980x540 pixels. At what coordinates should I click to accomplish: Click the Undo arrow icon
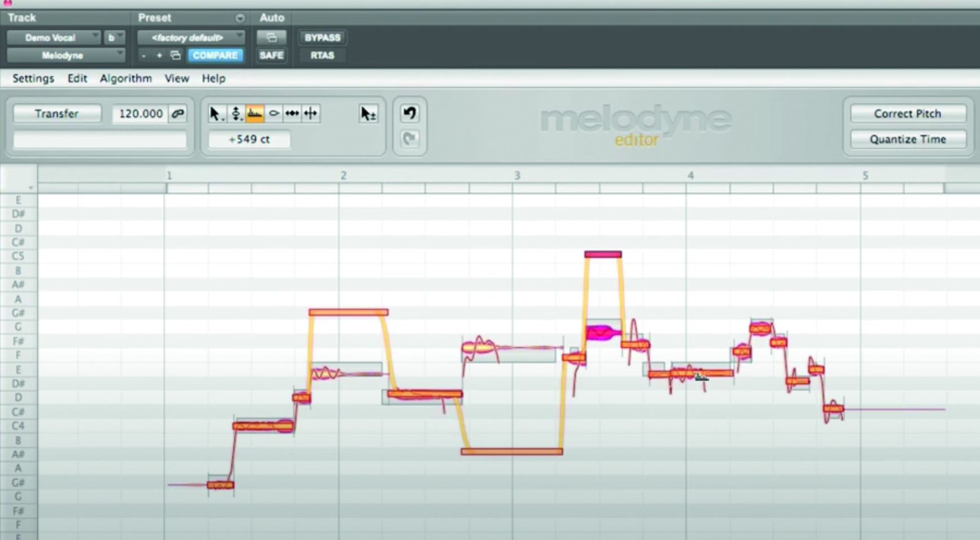click(x=410, y=113)
